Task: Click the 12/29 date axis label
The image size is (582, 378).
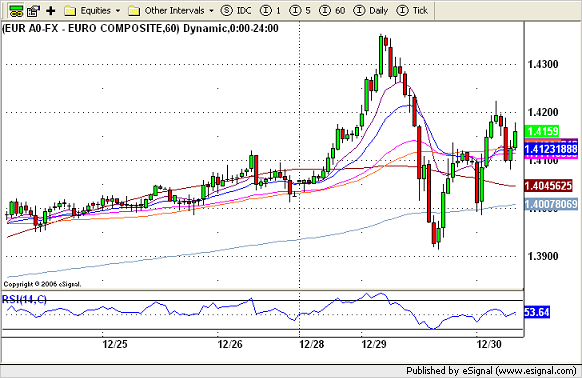Action: (x=374, y=344)
